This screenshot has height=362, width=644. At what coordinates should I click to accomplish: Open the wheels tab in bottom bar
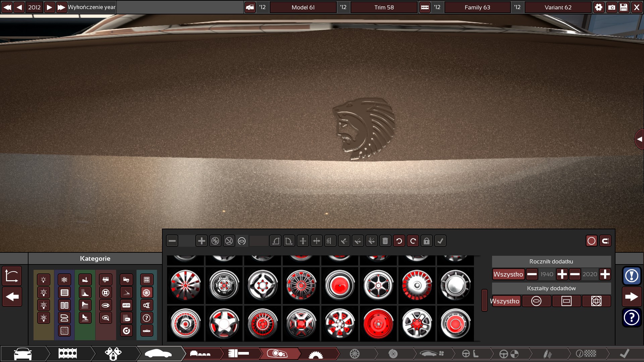(355, 354)
